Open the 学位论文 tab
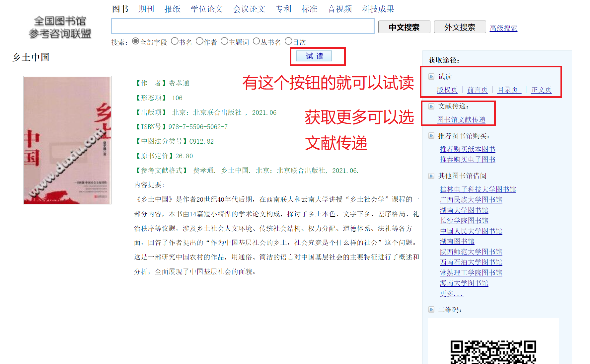This screenshot has width=590, height=364. [x=206, y=9]
